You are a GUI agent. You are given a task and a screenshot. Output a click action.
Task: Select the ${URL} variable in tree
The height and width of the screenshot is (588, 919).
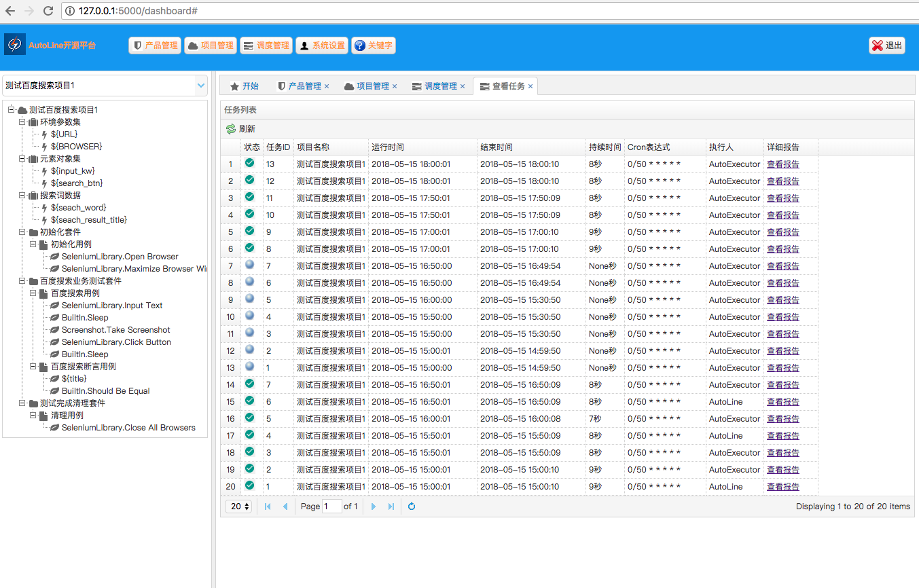tap(64, 134)
